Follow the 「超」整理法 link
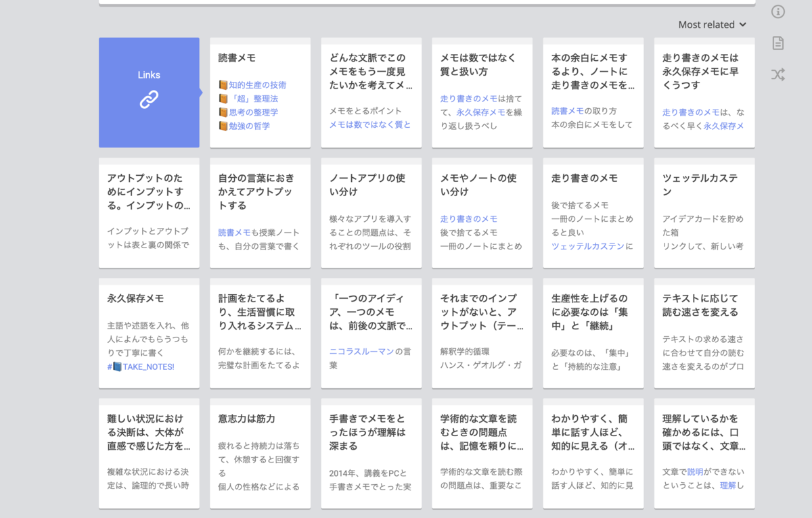 click(x=253, y=99)
